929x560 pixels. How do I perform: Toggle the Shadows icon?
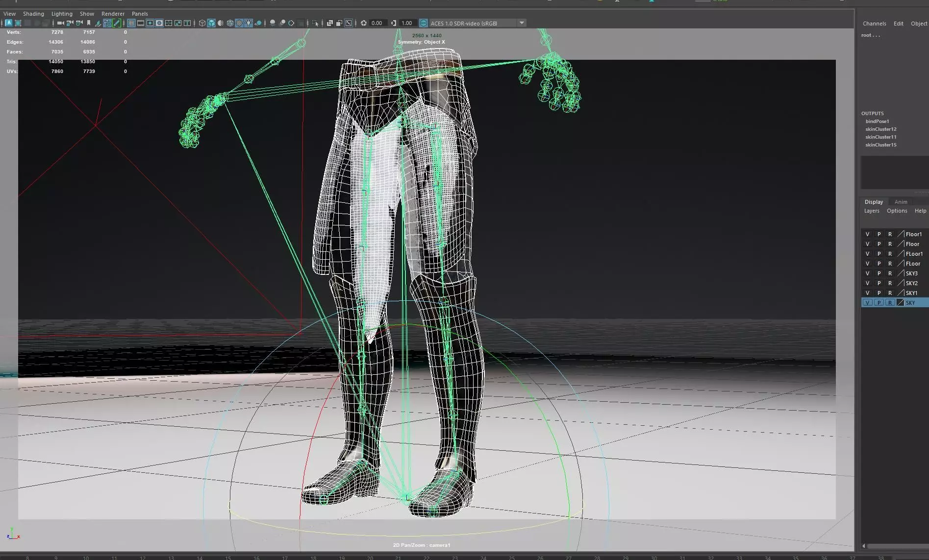(258, 23)
